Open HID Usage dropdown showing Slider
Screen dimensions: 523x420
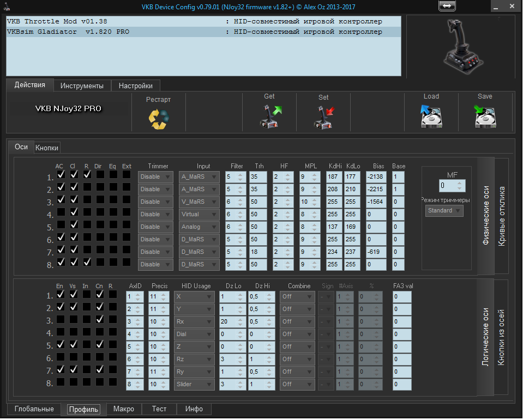194,385
